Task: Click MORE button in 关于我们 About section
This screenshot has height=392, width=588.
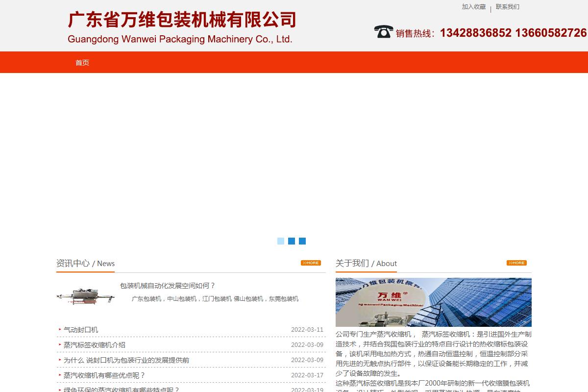Action: [516, 263]
